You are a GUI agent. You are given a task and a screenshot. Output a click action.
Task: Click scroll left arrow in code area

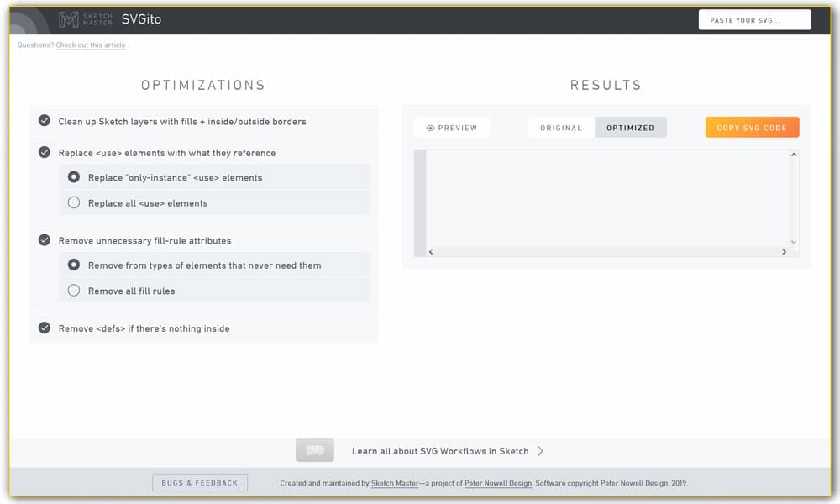431,251
